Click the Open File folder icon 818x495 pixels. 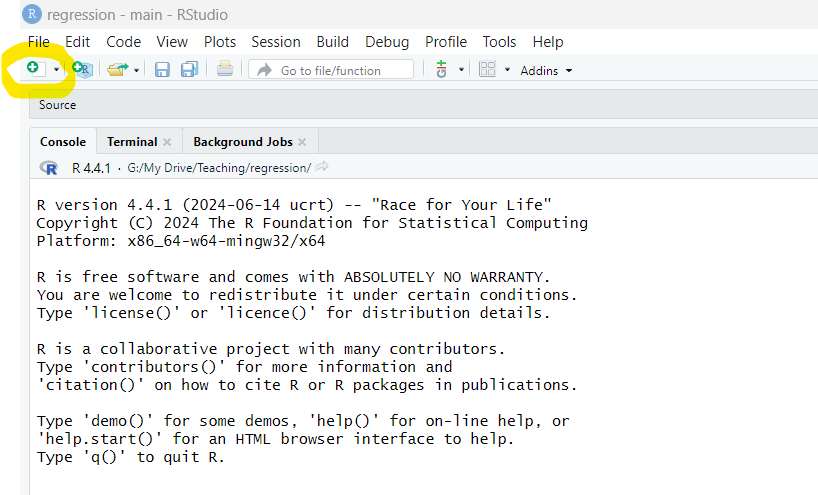pyautogui.click(x=118, y=69)
